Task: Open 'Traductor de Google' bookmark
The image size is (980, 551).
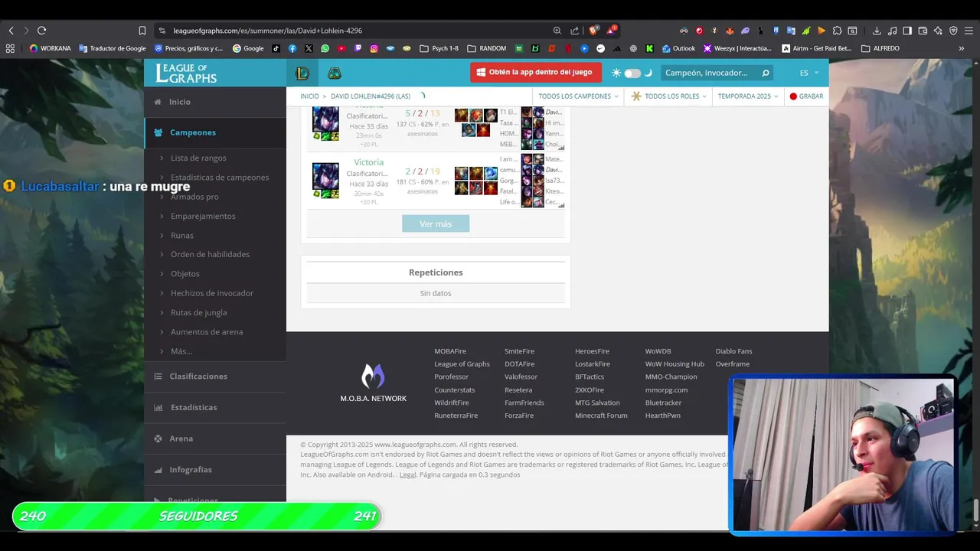Action: point(112,48)
